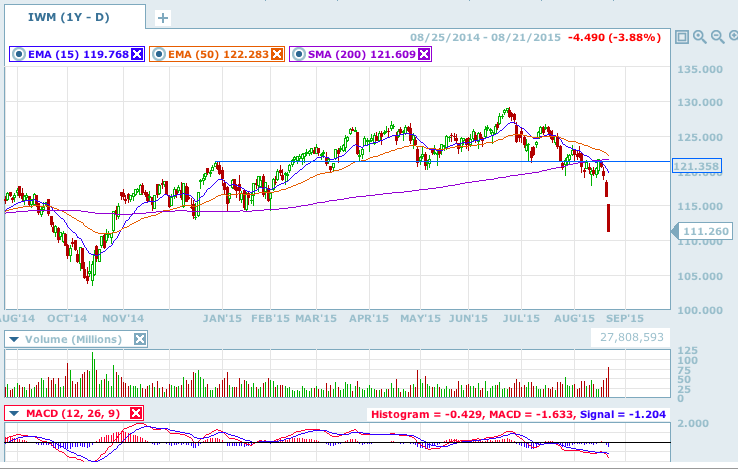
Task: Click the 105.000 price axis label
Action: coord(699,276)
